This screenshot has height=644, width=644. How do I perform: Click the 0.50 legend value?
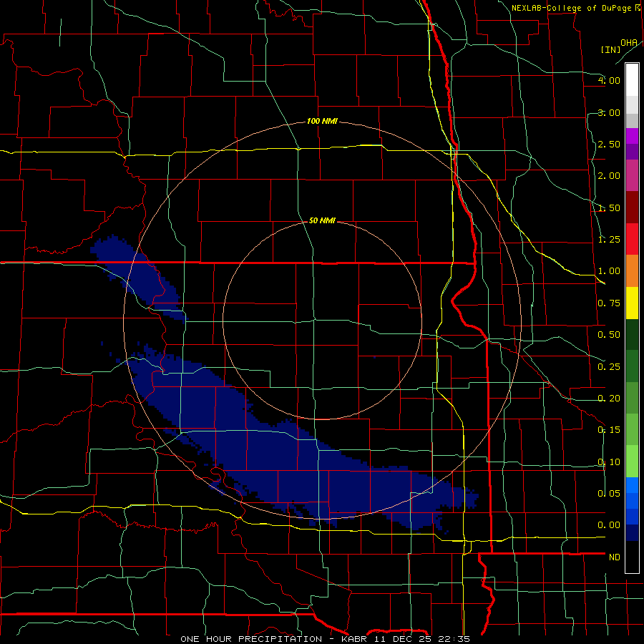(x=609, y=335)
